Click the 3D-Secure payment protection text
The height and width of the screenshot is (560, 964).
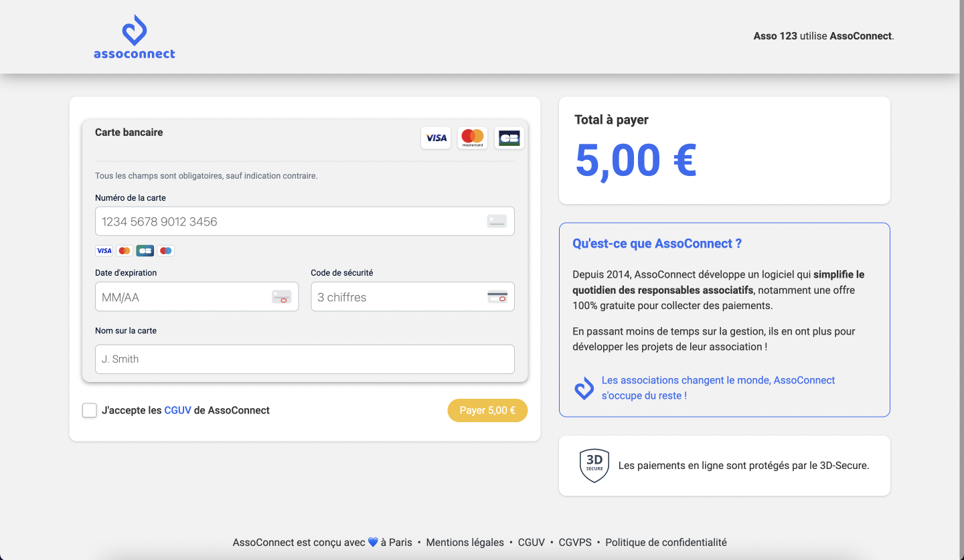[x=744, y=466]
